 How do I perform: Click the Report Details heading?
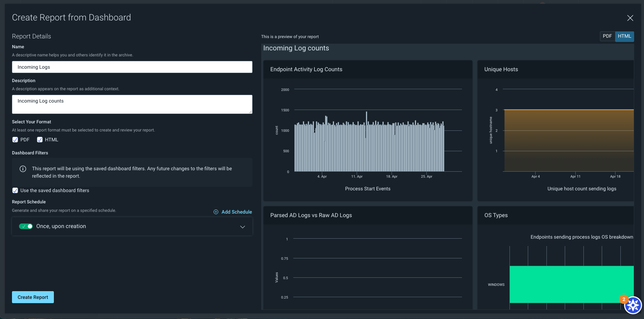[x=31, y=36]
